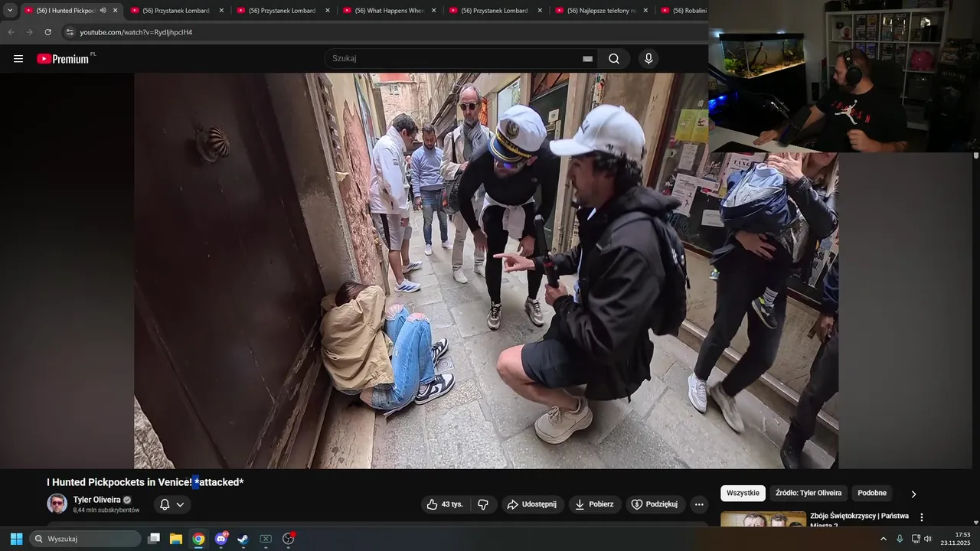980x551 pixels.
Task: Open options menu for Zbóje Świętokrzyscy video
Action: click(922, 517)
